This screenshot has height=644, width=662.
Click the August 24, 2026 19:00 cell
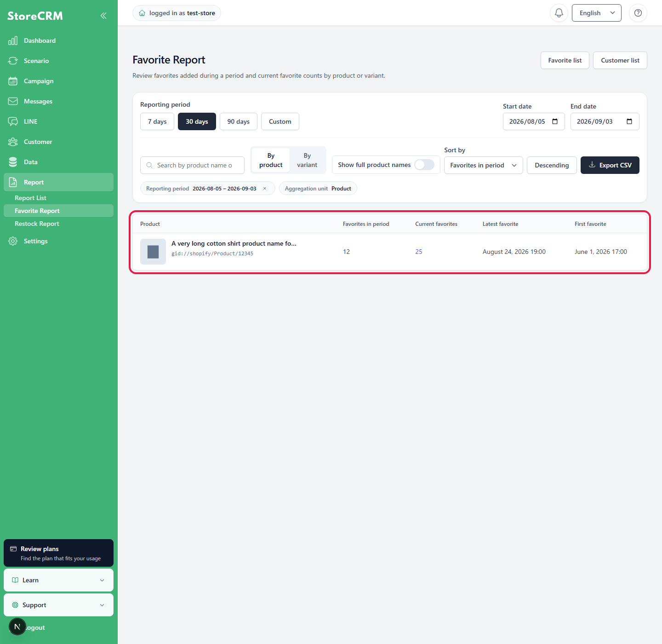click(514, 252)
